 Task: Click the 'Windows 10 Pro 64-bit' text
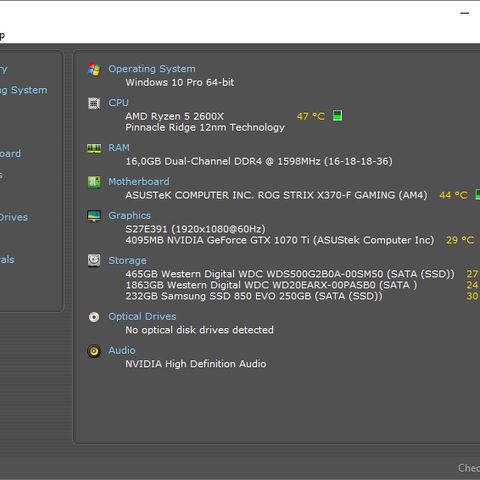[180, 82]
